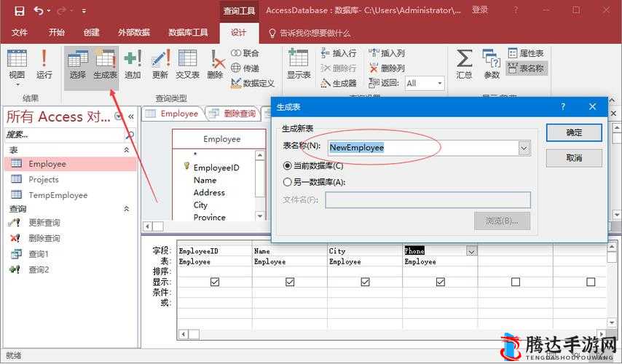622x364 pixels.
Task: Click the Save icon in title bar
Action: 20,11
